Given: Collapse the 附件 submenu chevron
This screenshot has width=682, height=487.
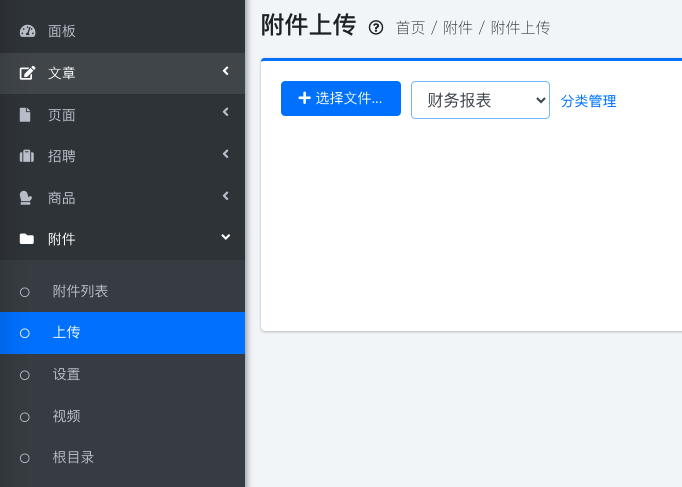Looking at the screenshot, I should [225, 237].
